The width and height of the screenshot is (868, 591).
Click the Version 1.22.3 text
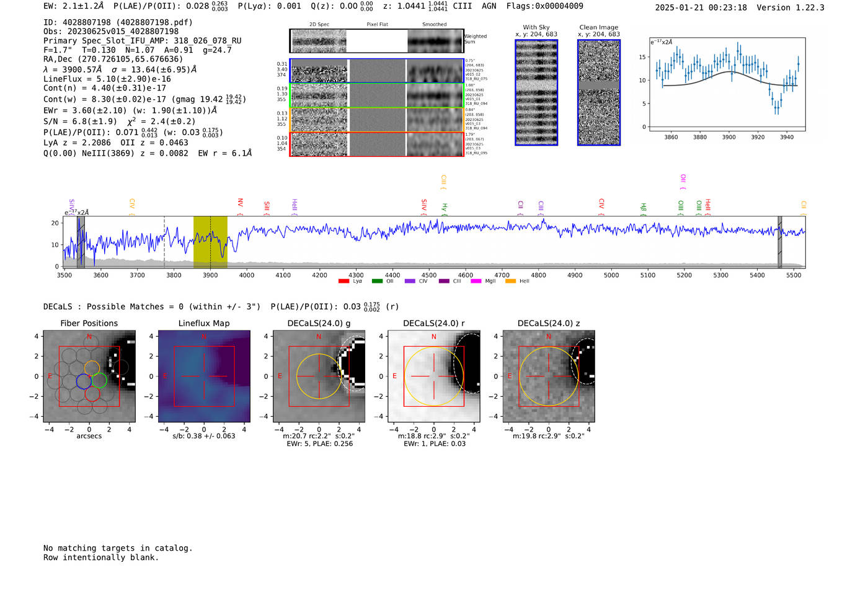790,7
